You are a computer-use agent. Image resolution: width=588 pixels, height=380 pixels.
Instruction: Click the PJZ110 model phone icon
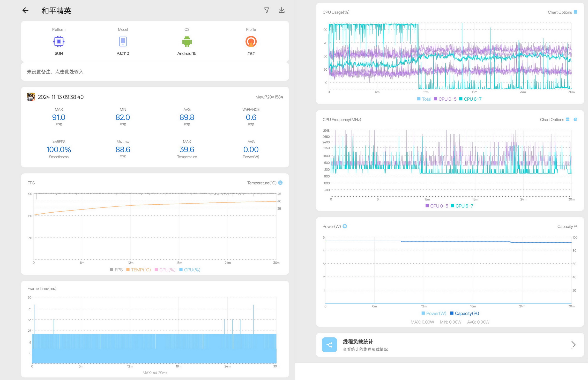pos(123,41)
